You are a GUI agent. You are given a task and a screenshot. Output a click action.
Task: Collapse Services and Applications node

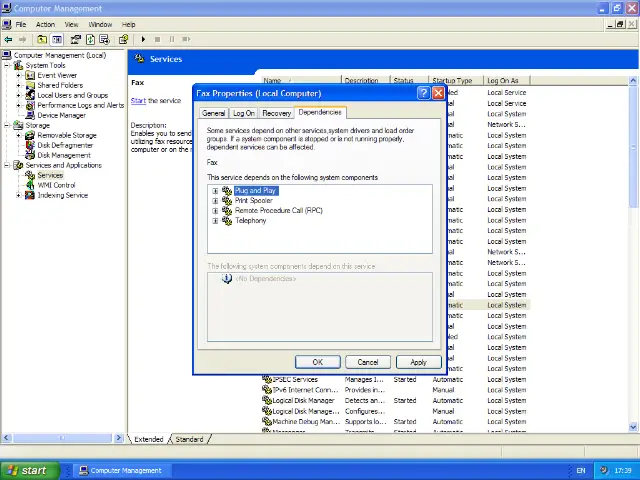point(7,165)
